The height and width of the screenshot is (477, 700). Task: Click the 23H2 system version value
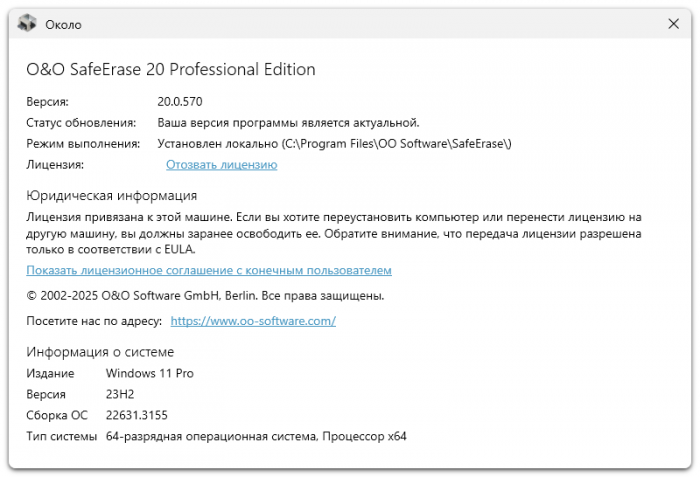[120, 395]
